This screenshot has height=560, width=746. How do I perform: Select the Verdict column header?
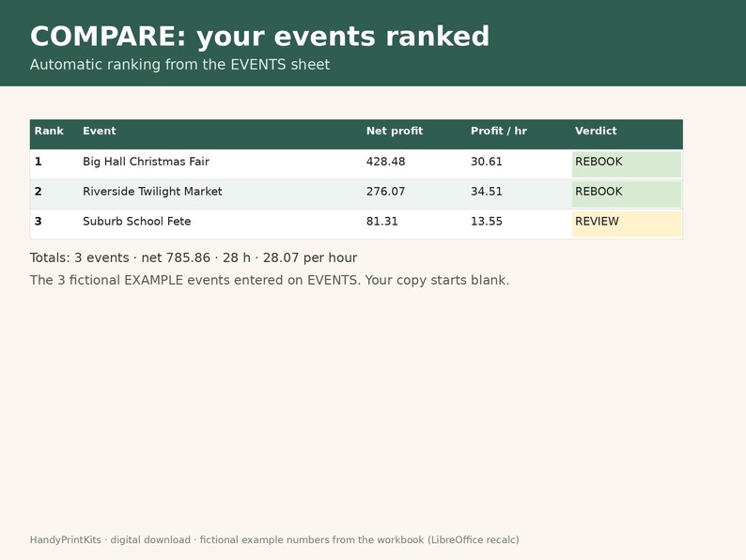pyautogui.click(x=596, y=131)
